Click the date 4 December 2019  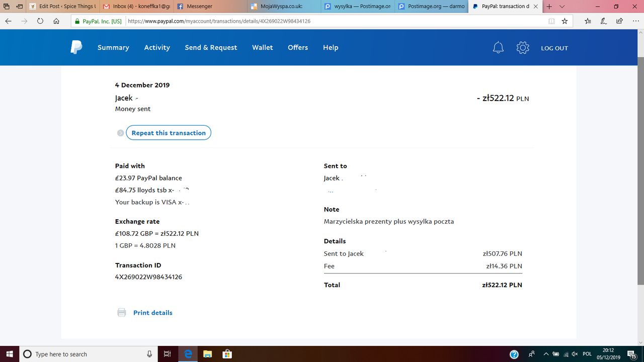tap(142, 85)
